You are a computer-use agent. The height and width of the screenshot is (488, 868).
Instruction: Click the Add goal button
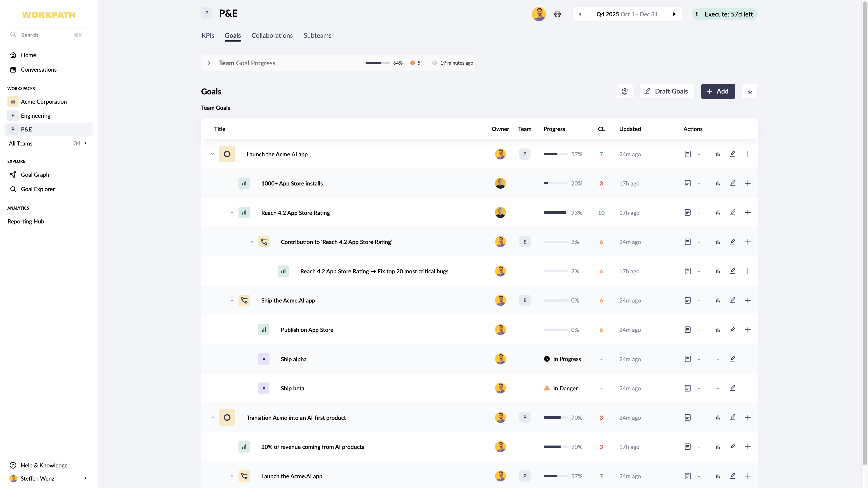718,91
